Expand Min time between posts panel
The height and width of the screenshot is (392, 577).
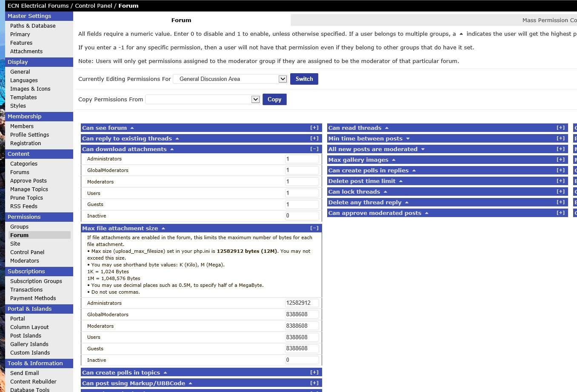(x=560, y=138)
